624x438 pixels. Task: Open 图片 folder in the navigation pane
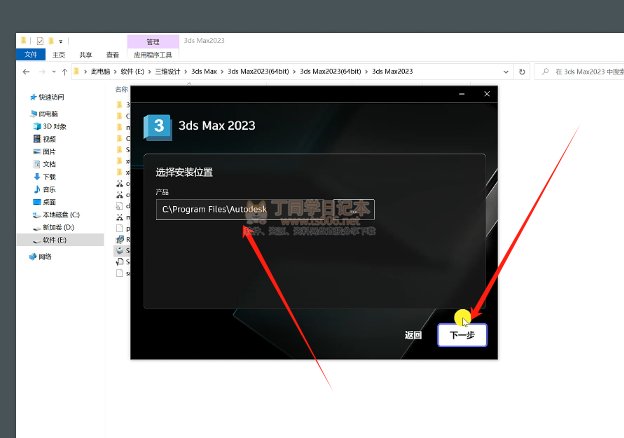coord(49,152)
